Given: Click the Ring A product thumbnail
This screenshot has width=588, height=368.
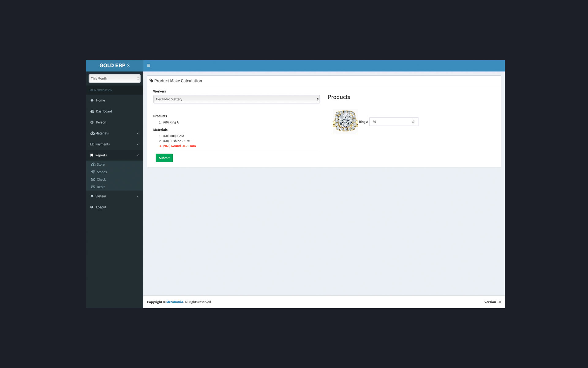Looking at the screenshot, I should (x=345, y=122).
